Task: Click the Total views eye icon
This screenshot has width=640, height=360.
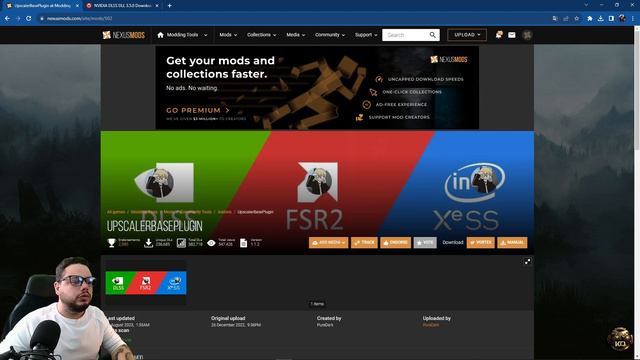Action: 211,243
